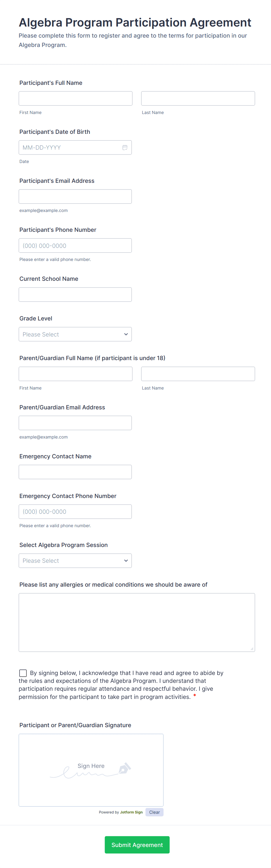Open the date of birth calendar picker icon
The image size is (271, 868).
[125, 148]
